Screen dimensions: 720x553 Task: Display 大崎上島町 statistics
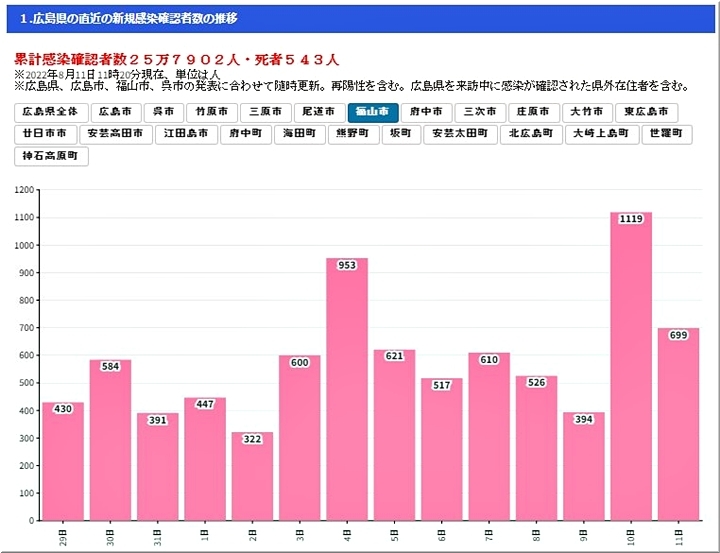600,133
